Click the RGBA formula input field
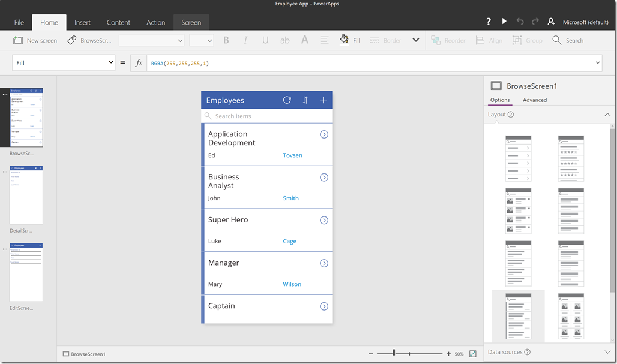 point(370,63)
